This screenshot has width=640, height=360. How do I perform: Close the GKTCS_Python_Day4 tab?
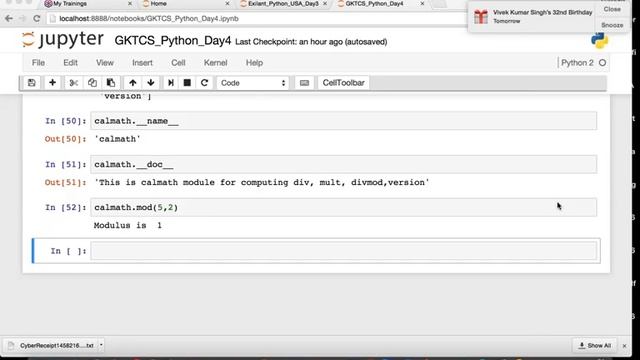[422, 4]
